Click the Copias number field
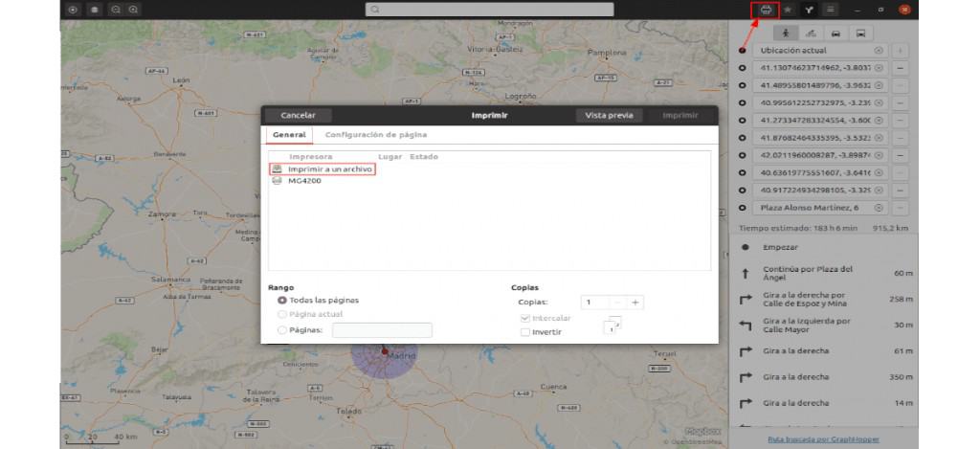 click(x=594, y=303)
